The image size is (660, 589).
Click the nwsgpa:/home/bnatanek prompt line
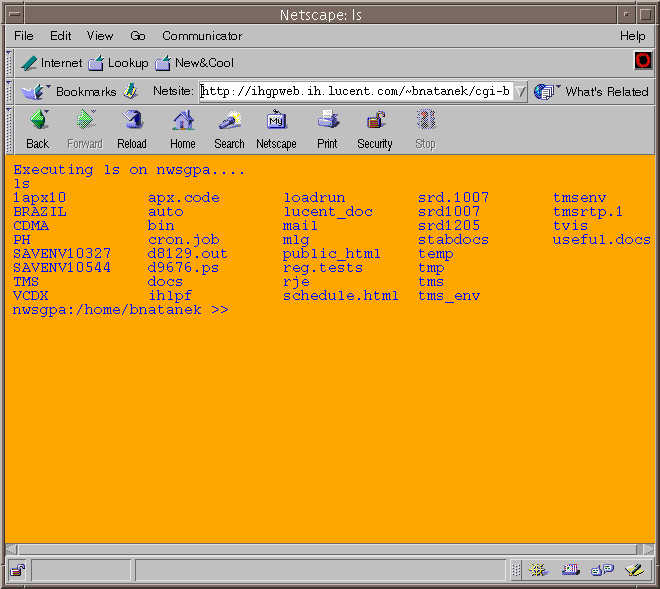[120, 310]
